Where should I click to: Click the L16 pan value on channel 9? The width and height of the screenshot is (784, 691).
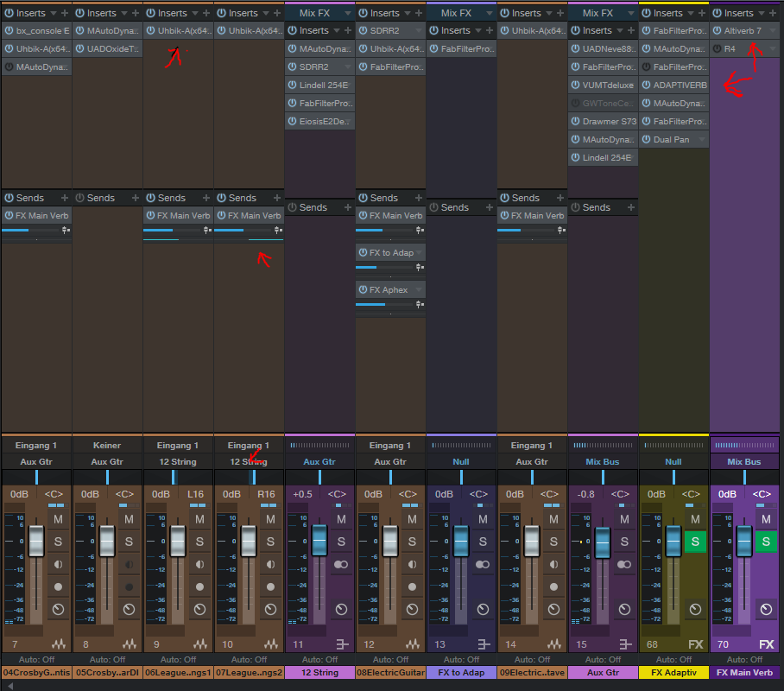pos(195,494)
